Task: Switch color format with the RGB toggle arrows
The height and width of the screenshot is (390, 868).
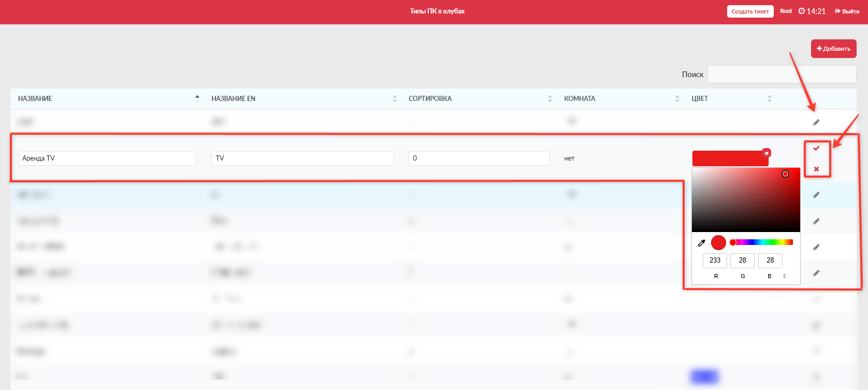Action: click(x=785, y=276)
